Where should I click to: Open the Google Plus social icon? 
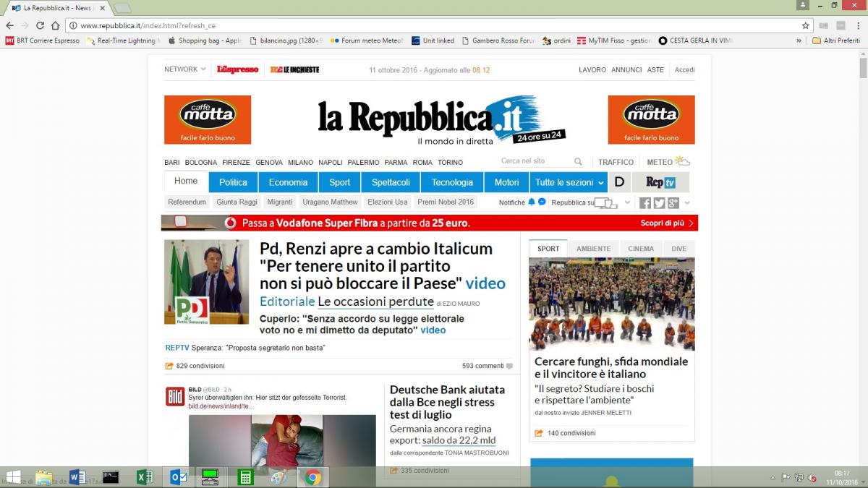click(x=673, y=203)
